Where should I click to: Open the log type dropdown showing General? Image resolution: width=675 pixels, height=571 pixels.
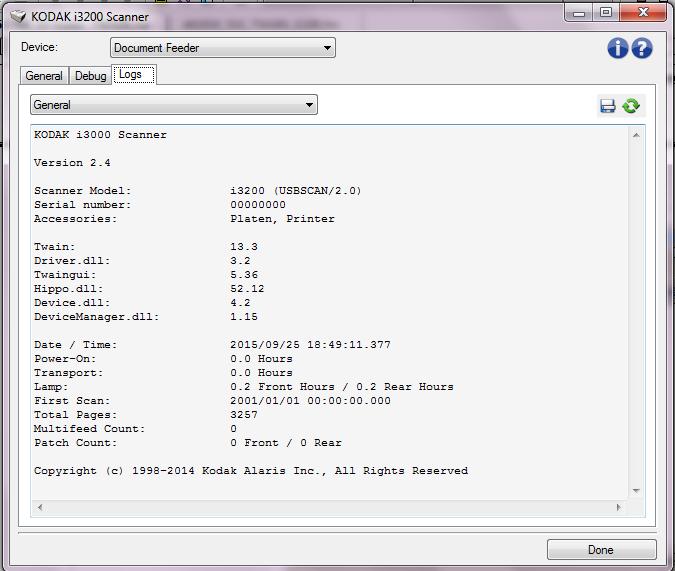pos(174,105)
